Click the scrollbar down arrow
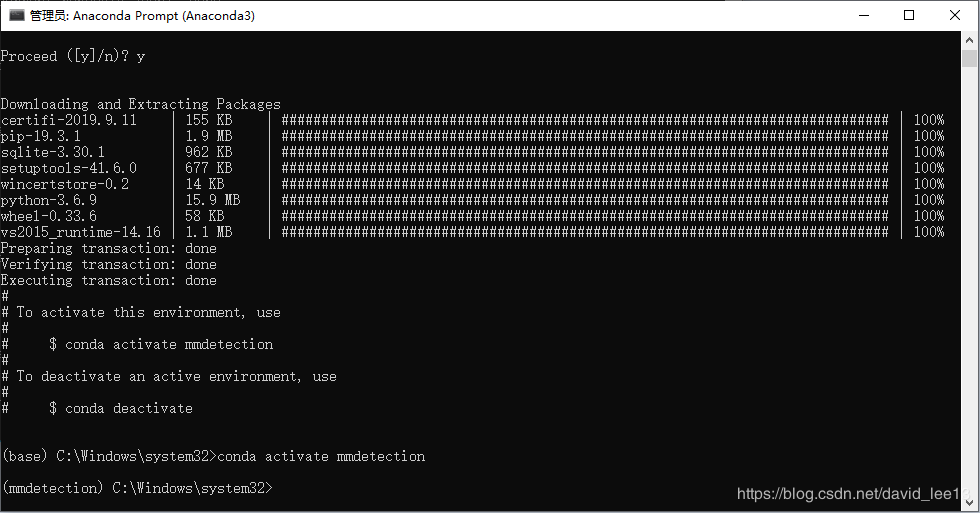 (969, 501)
